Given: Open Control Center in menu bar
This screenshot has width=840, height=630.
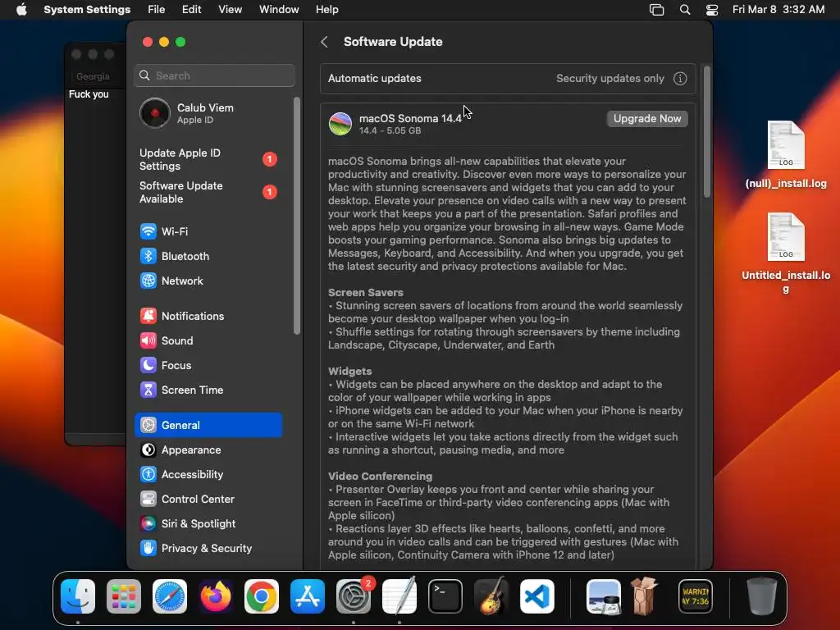Looking at the screenshot, I should pyautogui.click(x=712, y=10).
